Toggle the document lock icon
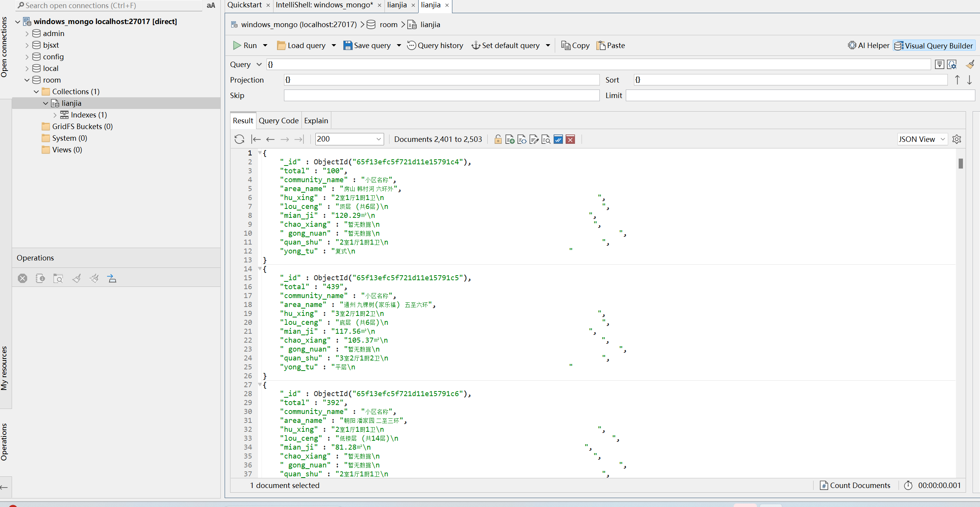980x507 pixels. click(x=497, y=139)
